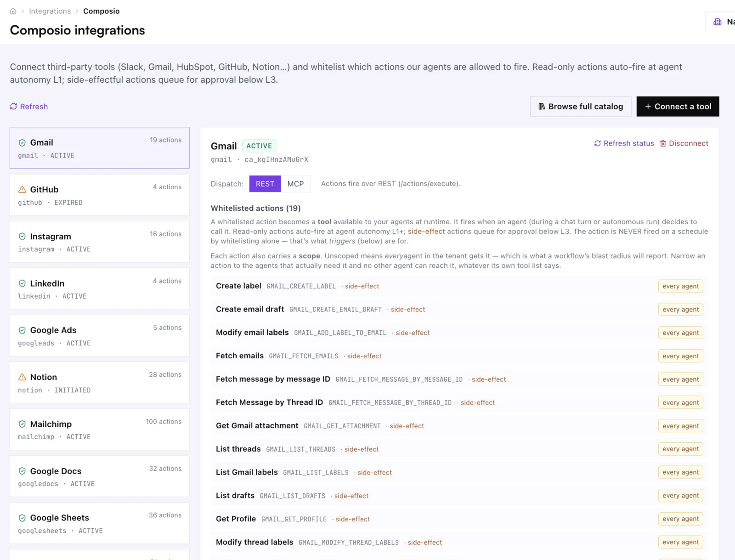This screenshot has width=735, height=560.
Task: Select the GitHub integration card
Action: pyautogui.click(x=100, y=195)
